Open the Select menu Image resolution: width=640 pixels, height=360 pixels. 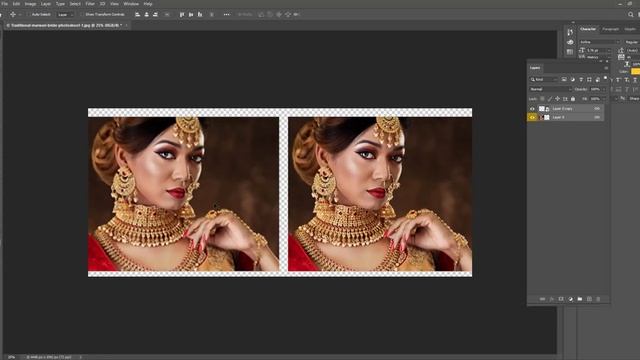pos(75,4)
